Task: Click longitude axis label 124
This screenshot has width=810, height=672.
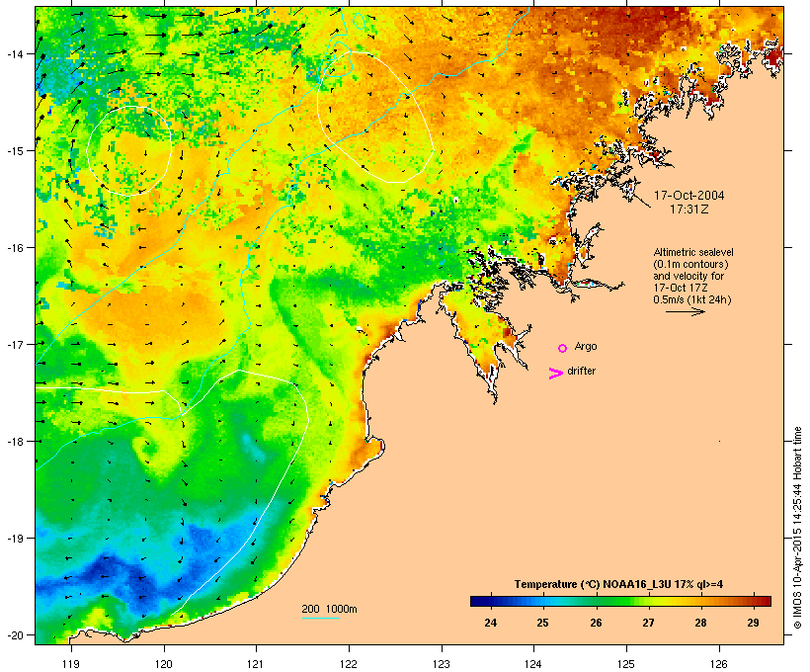Action: pyautogui.click(x=533, y=664)
